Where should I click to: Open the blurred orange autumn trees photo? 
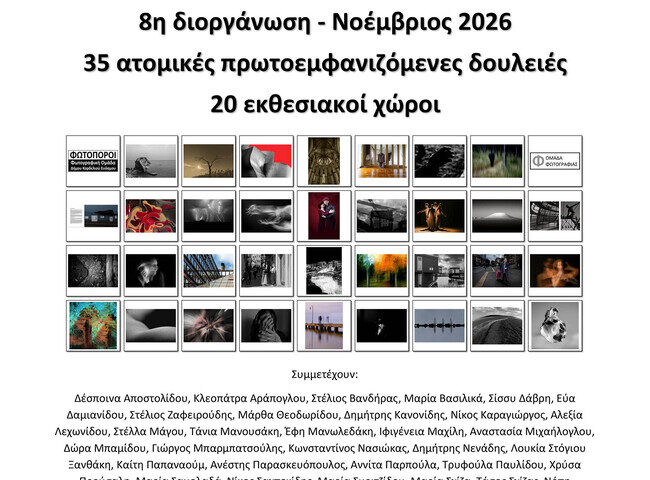coord(382,271)
